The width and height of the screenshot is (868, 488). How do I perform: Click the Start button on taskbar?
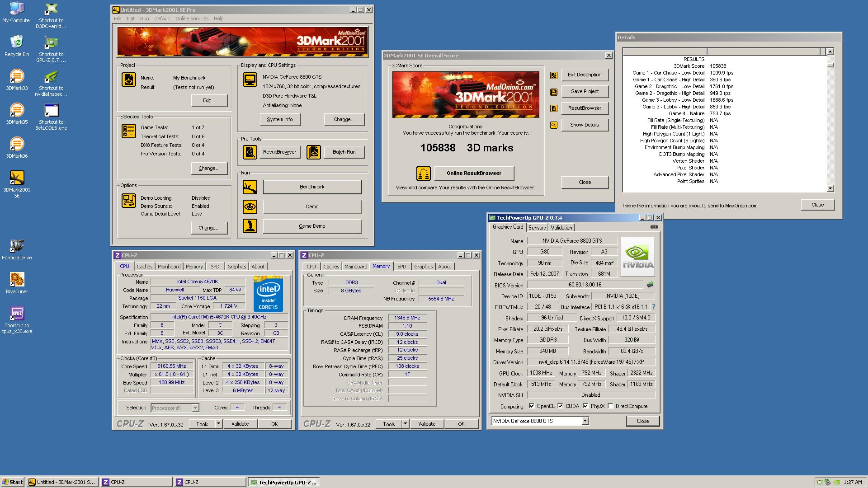pyautogui.click(x=12, y=482)
